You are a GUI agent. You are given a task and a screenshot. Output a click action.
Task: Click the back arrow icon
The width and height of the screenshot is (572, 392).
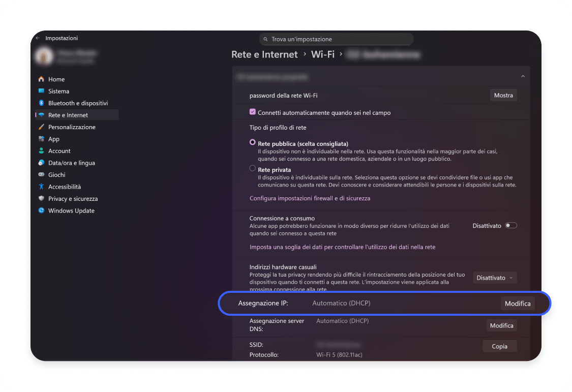[38, 38]
